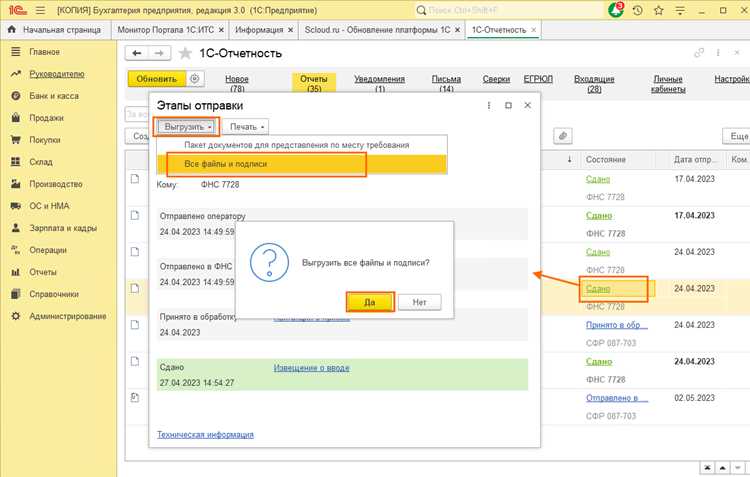Open Производство section in sidebar

click(55, 184)
